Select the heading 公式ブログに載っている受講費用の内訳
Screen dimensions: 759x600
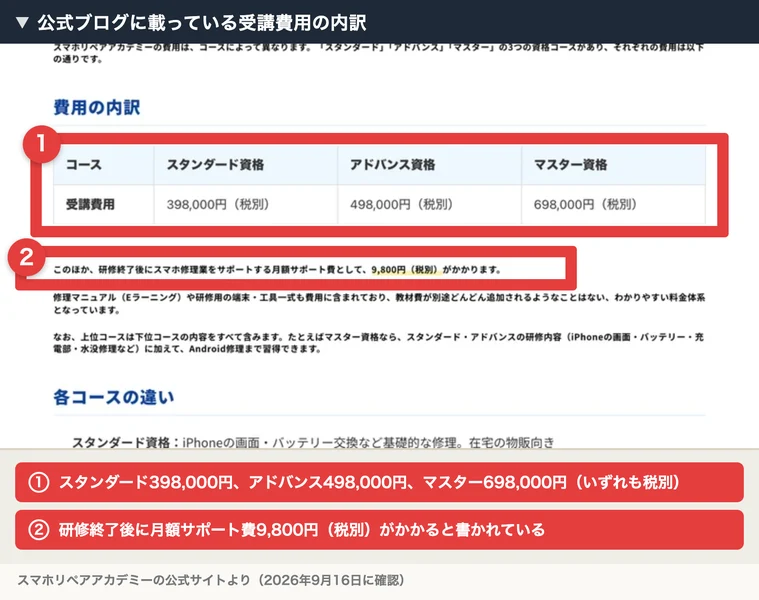pyautogui.click(x=202, y=23)
